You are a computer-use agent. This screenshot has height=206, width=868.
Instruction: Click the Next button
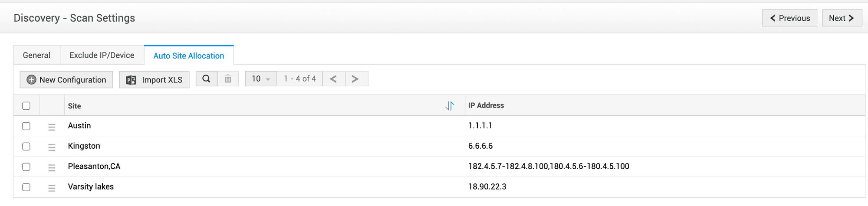point(842,18)
